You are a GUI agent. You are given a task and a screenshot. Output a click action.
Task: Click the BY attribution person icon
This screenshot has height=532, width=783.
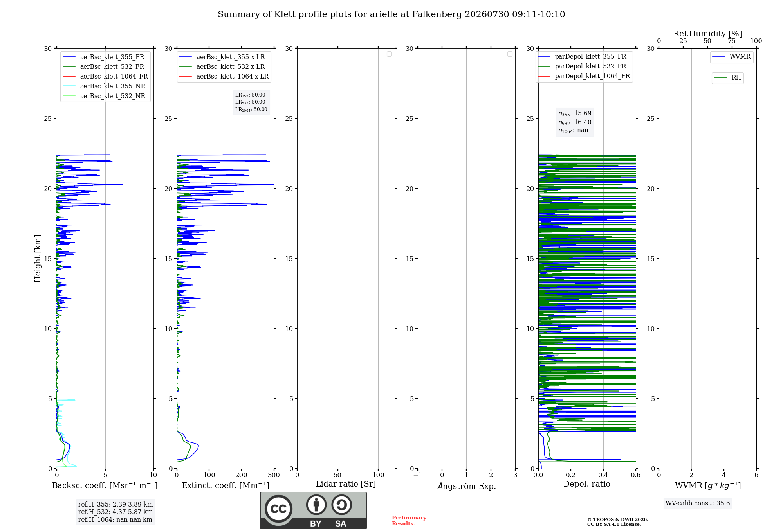[316, 505]
